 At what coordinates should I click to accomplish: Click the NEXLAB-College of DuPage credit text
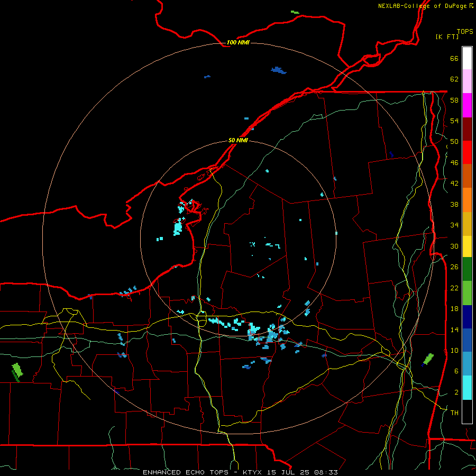423,6
